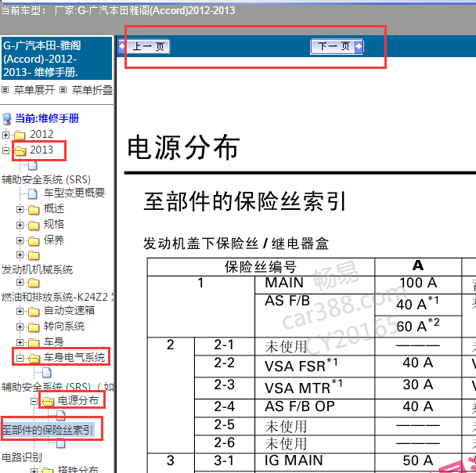Select the 电源分布 tree label
The height and width of the screenshot is (473, 476).
pos(78,400)
